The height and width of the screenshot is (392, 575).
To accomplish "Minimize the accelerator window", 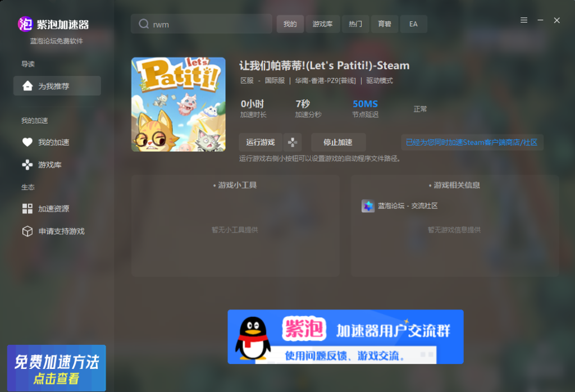I will click(x=541, y=20).
